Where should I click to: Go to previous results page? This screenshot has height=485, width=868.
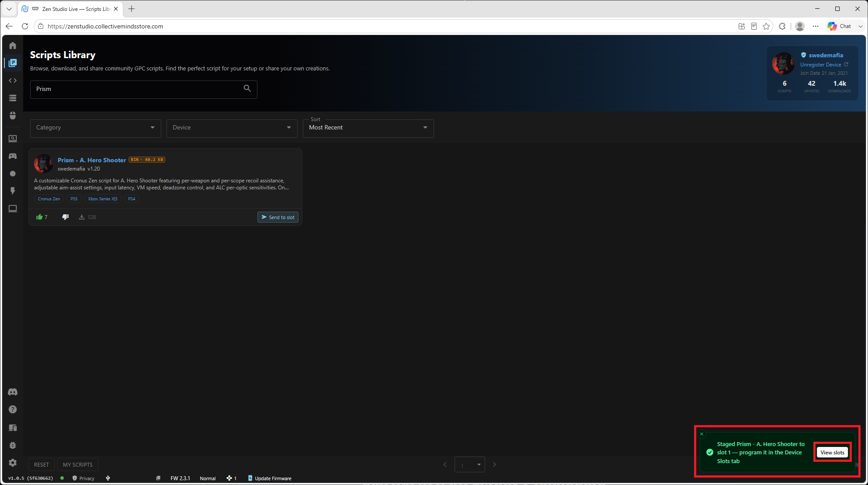point(445,464)
